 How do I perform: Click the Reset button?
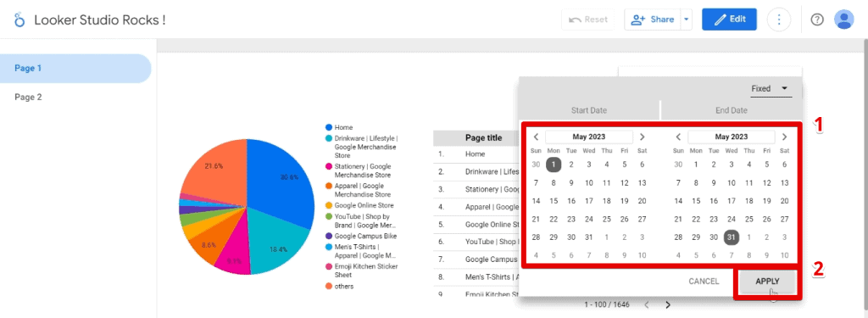(588, 20)
